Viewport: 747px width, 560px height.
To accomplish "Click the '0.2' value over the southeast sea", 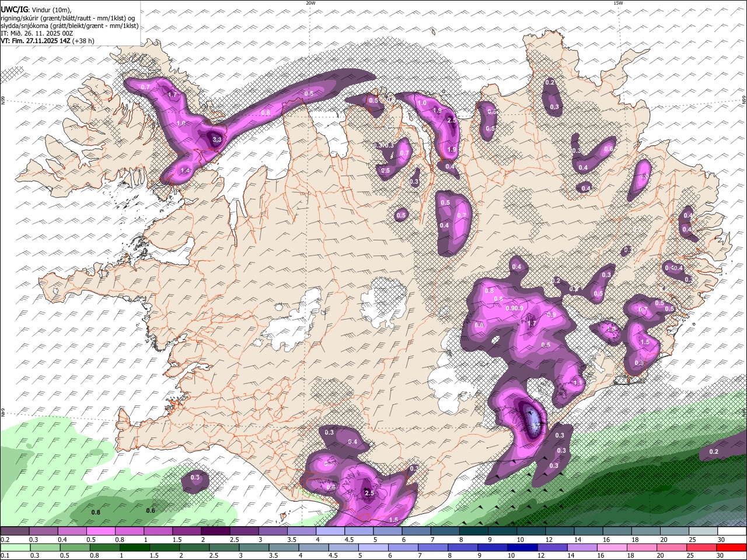I will pos(714,452).
